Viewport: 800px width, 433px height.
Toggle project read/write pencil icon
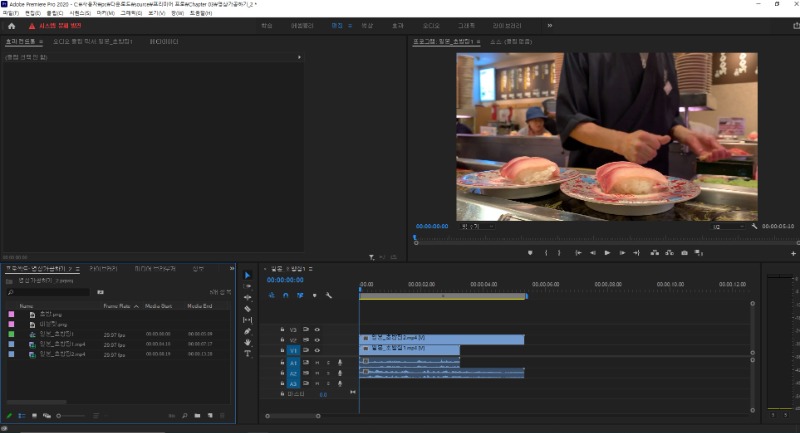pos(9,416)
